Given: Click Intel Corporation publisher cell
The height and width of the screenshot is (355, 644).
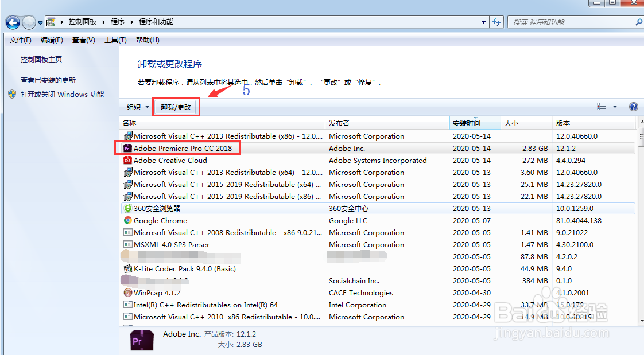Looking at the screenshot, I should point(358,305).
